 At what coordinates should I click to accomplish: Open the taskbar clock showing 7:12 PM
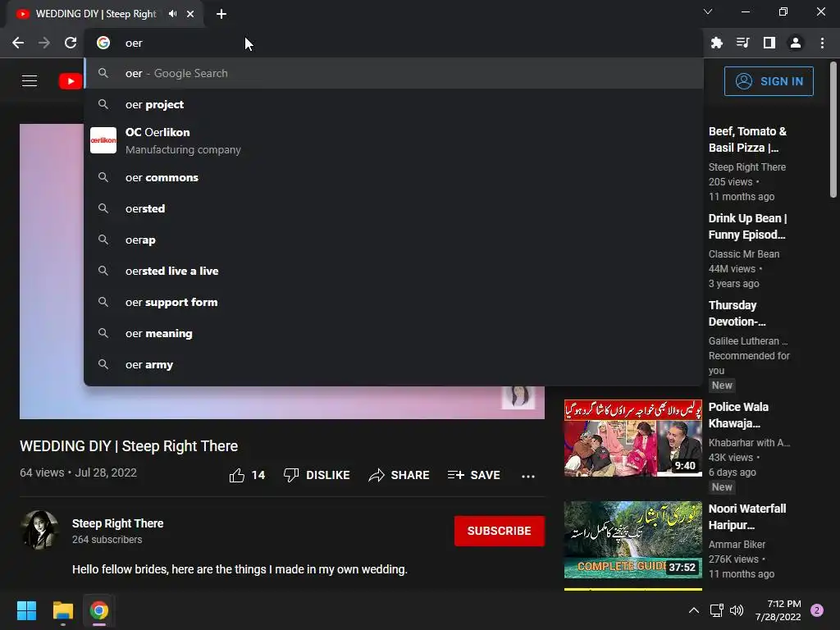tap(778, 610)
